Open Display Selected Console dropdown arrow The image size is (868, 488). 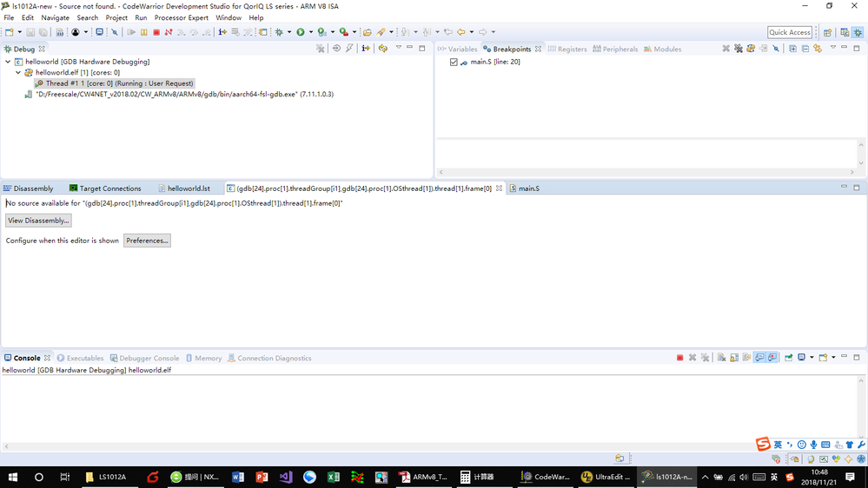coord(812,358)
